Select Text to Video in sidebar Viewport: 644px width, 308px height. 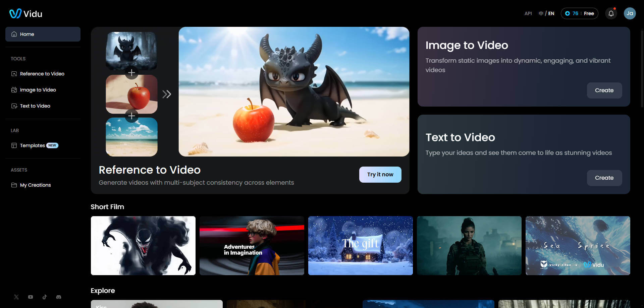43,106
